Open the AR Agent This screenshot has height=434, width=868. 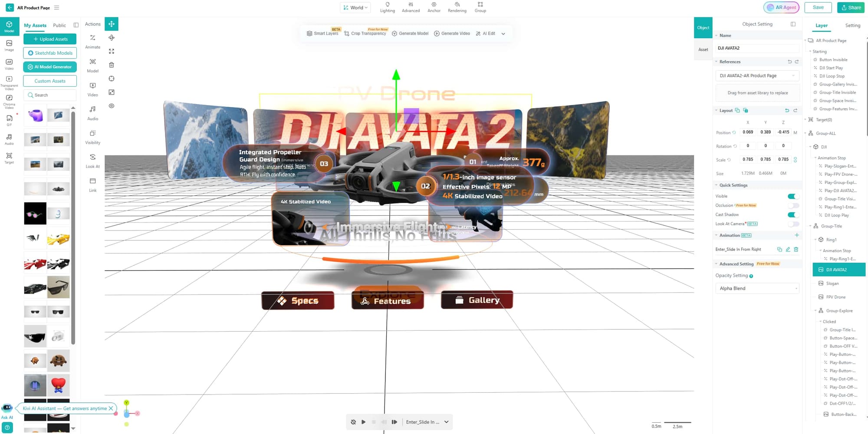(781, 7)
